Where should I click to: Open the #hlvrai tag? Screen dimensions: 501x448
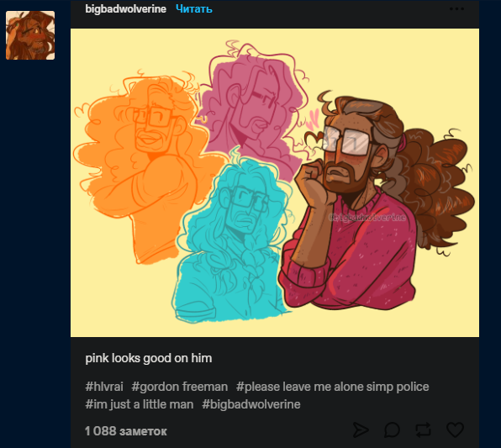point(104,387)
